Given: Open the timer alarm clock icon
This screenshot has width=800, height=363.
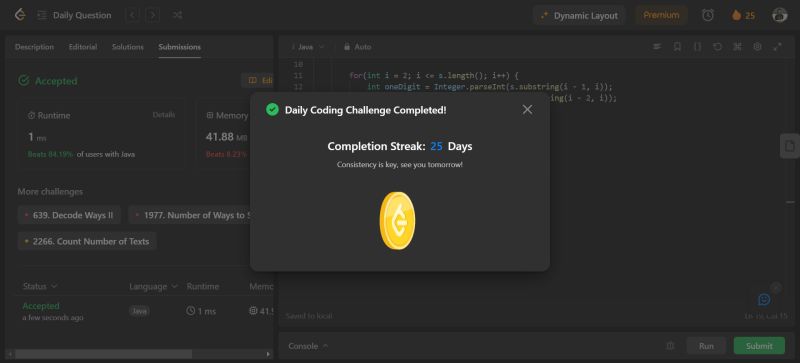Looking at the screenshot, I should pos(708,15).
